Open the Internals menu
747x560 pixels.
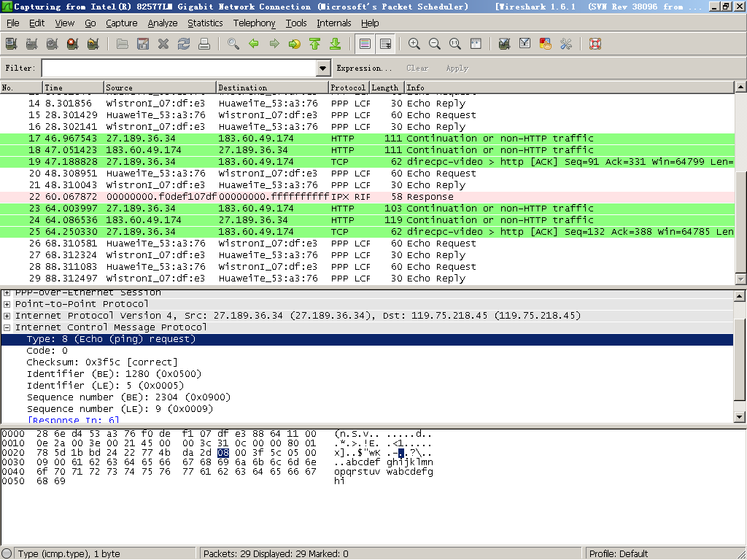(x=334, y=23)
